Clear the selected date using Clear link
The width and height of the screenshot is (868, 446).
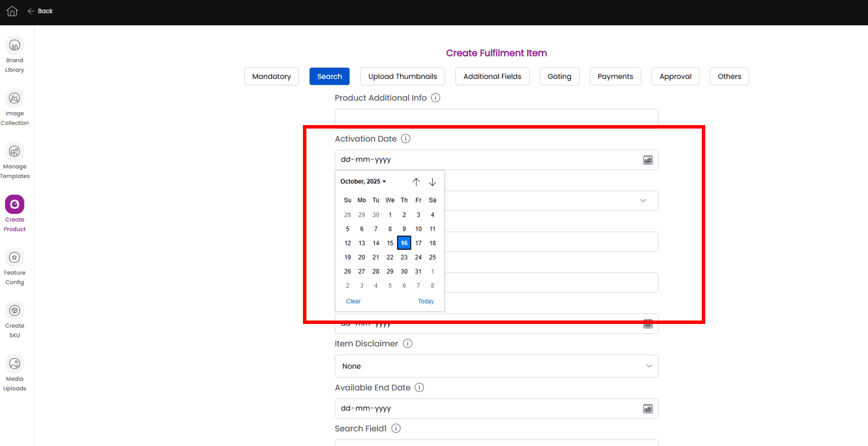353,301
